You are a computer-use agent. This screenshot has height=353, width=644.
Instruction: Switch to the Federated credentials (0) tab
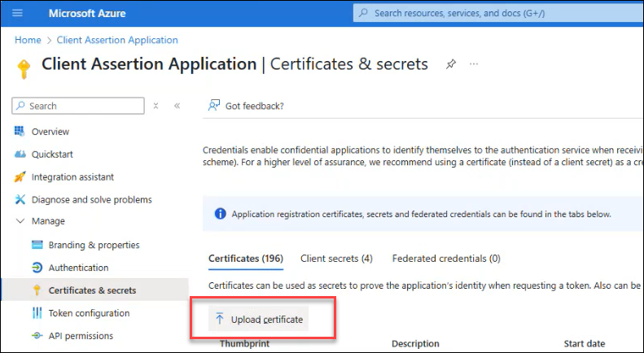coord(446,259)
